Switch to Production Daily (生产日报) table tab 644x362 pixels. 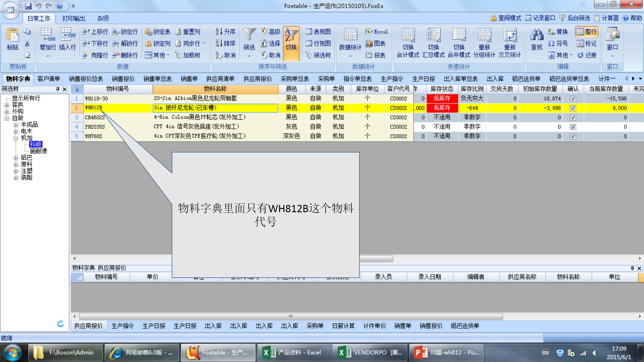(x=424, y=79)
